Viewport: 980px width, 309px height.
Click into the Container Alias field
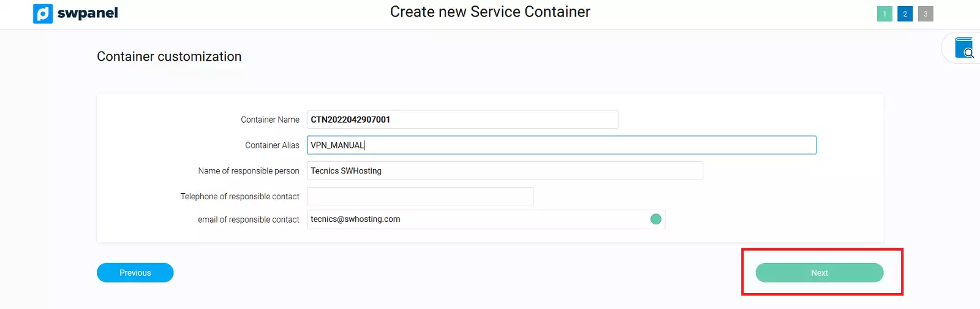click(561, 145)
